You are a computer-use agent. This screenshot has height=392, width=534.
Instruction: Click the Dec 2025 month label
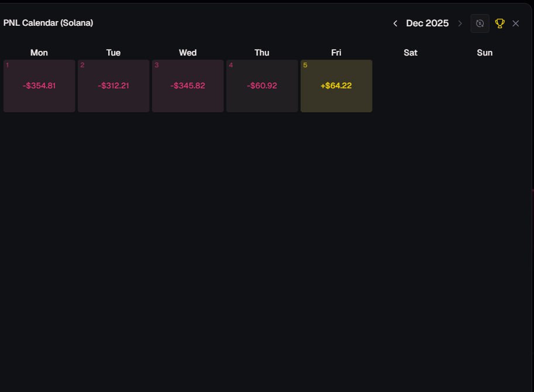[428, 23]
